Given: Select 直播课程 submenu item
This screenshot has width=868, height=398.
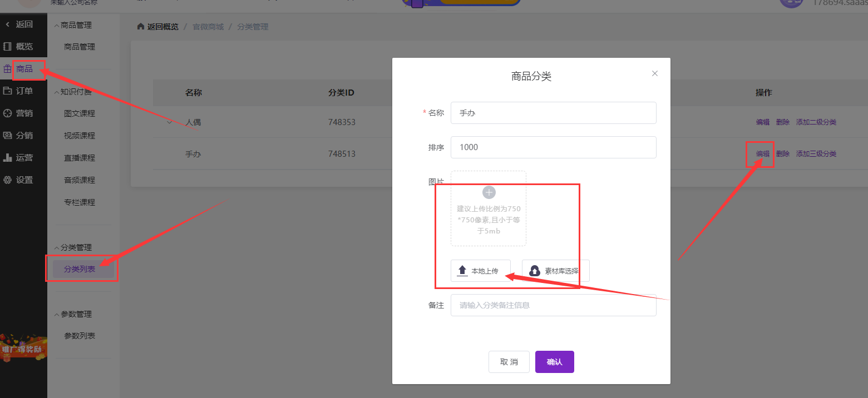Looking at the screenshot, I should pos(80,158).
